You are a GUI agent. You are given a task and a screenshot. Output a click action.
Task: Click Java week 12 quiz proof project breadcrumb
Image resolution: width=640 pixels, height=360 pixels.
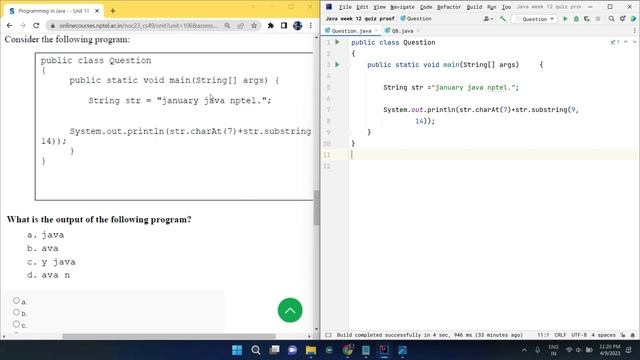pos(360,18)
